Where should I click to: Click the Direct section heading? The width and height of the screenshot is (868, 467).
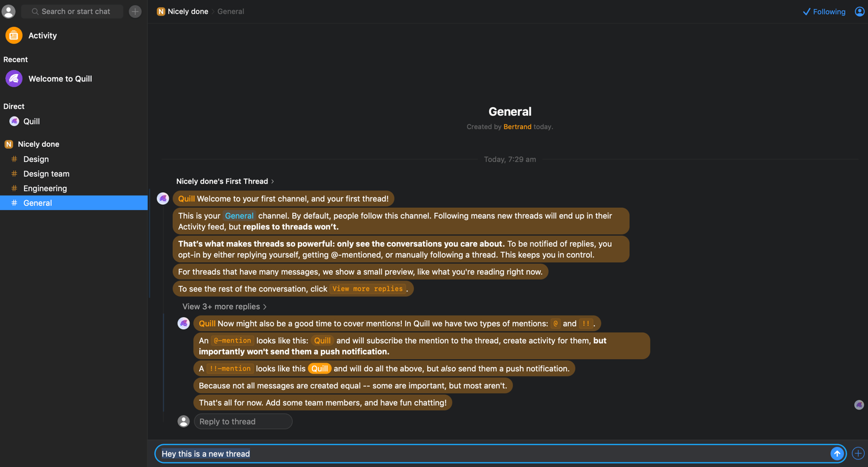(x=14, y=106)
